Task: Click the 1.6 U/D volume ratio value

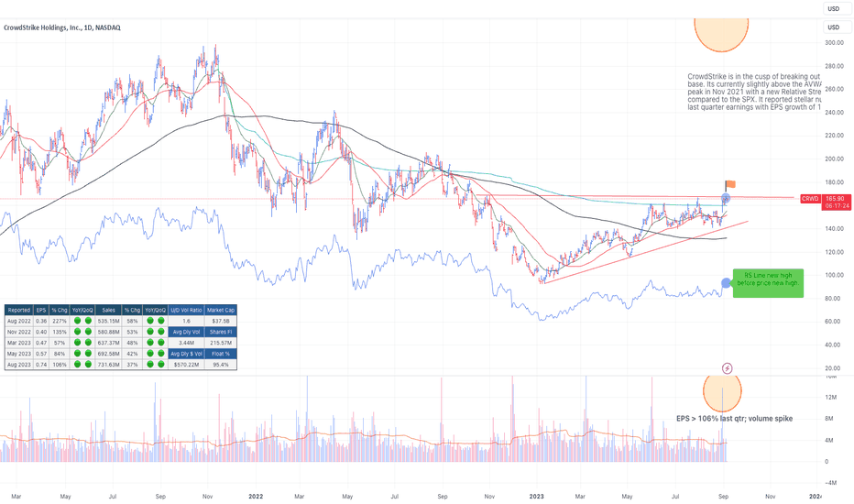Action: pyautogui.click(x=186, y=321)
